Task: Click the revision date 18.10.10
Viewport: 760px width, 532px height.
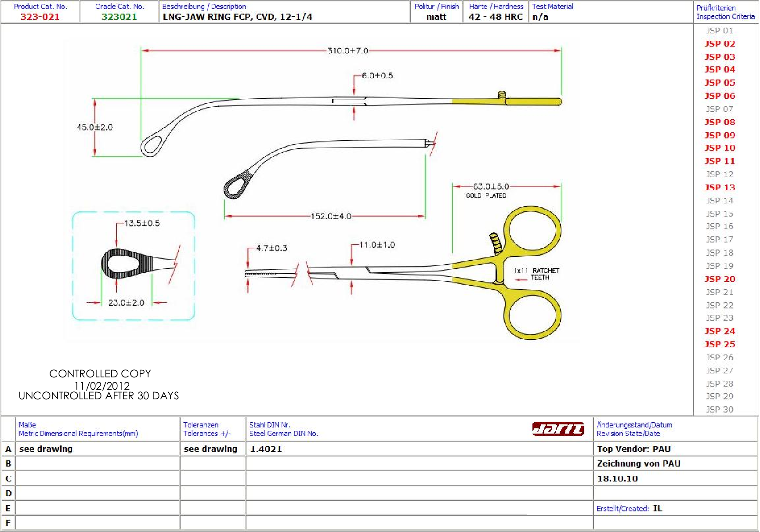Action: tap(617, 479)
